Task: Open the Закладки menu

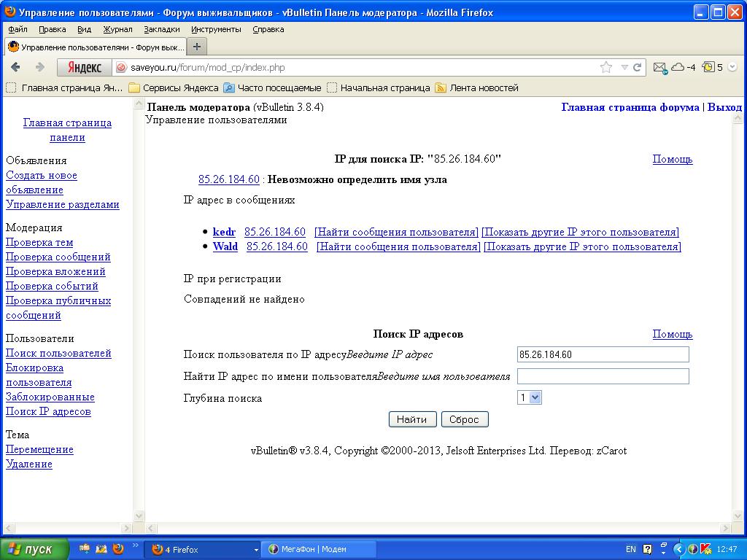Action: point(161,29)
